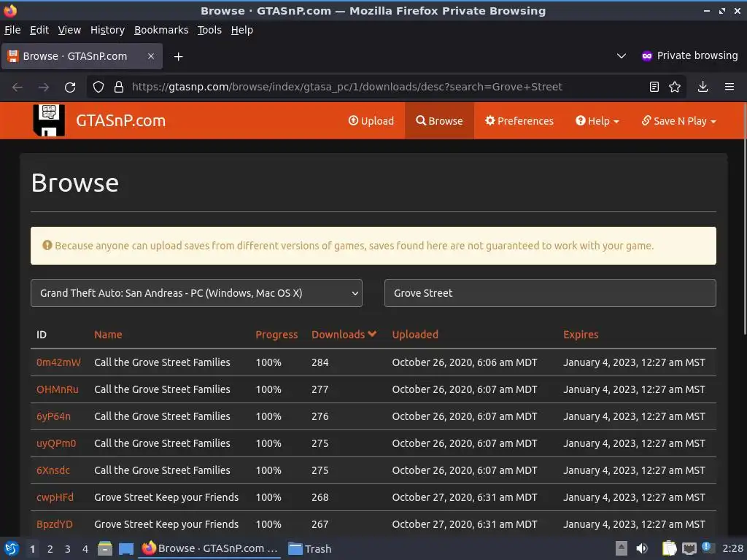The height and width of the screenshot is (560, 747).
Task: Go back using the back arrow
Action: pos(18,87)
